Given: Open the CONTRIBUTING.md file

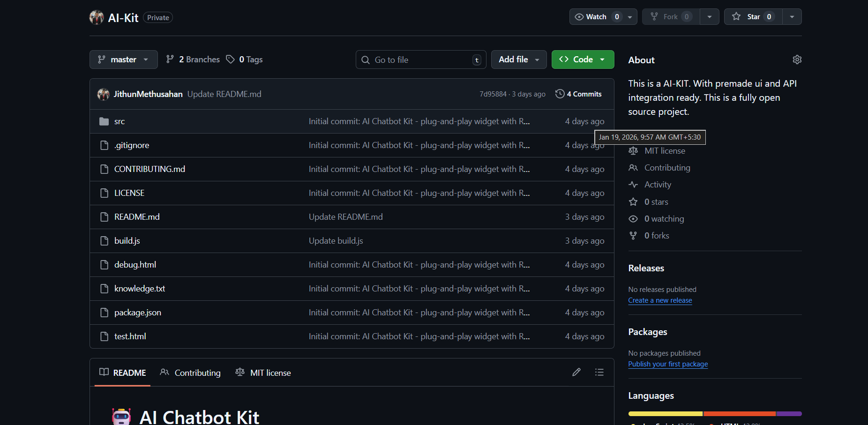Looking at the screenshot, I should 150,169.
